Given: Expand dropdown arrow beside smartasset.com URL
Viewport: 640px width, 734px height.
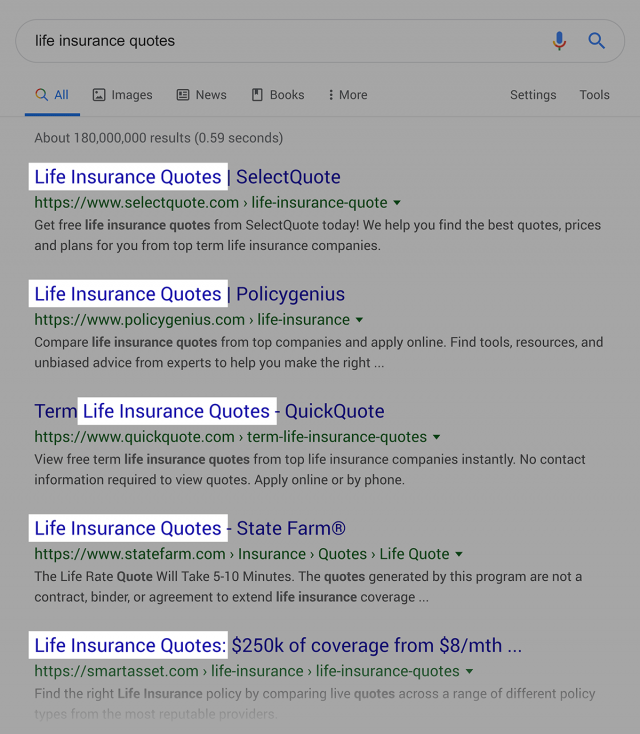Looking at the screenshot, I should coord(469,671).
